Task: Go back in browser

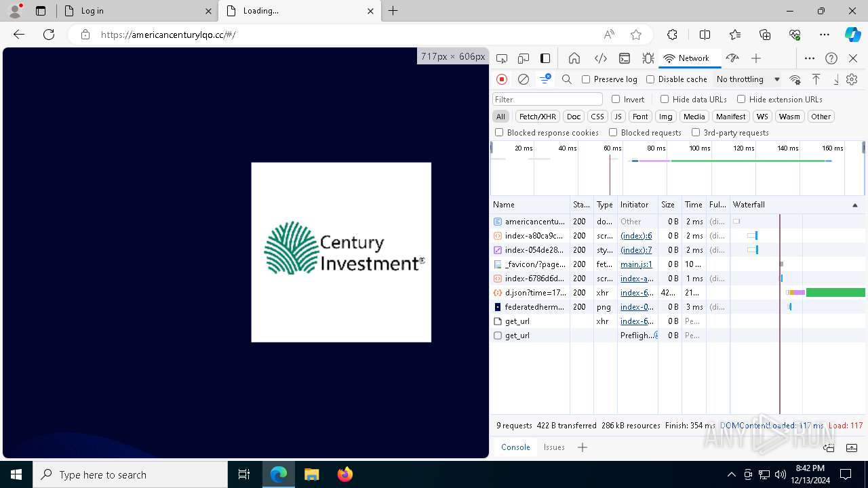Action: [x=19, y=35]
